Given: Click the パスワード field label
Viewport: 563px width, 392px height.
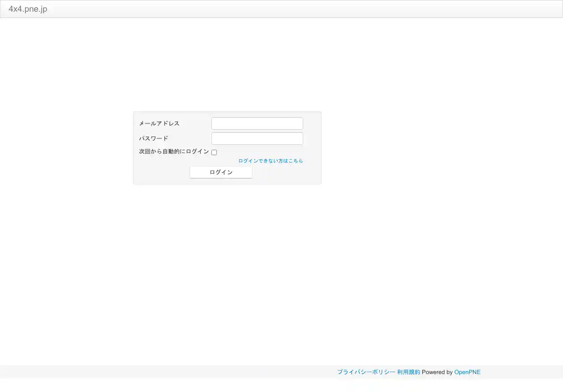Looking at the screenshot, I should (153, 138).
